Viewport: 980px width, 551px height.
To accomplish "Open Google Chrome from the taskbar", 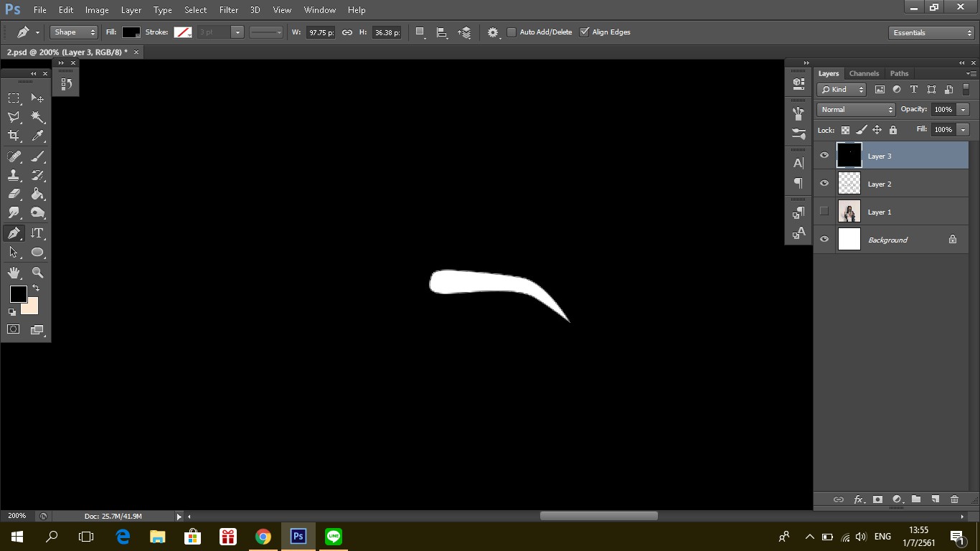I will (263, 537).
